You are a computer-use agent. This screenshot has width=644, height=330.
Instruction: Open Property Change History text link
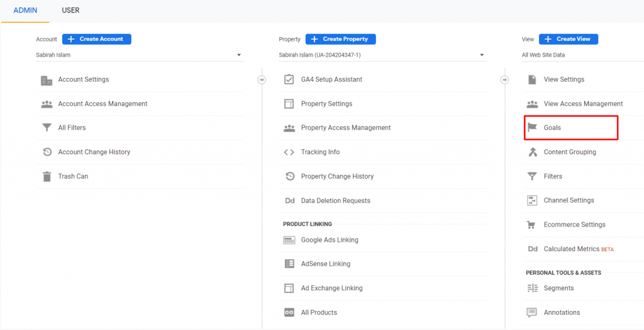pyautogui.click(x=337, y=176)
